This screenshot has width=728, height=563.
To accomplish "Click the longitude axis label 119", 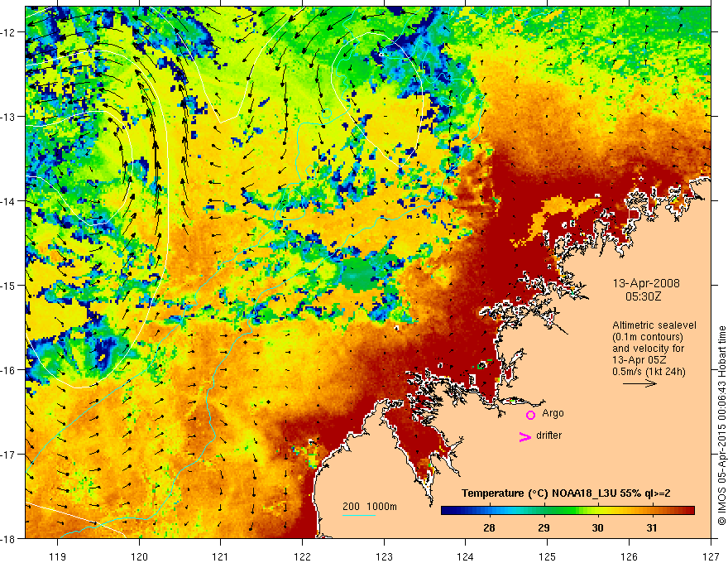I will point(58,556).
